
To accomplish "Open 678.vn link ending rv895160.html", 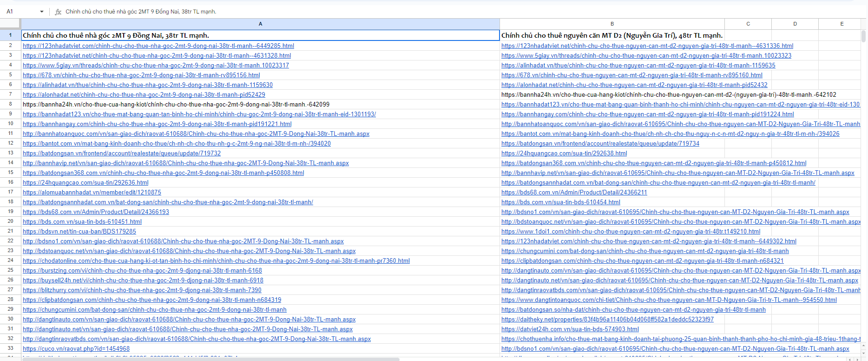I will [x=632, y=75].
